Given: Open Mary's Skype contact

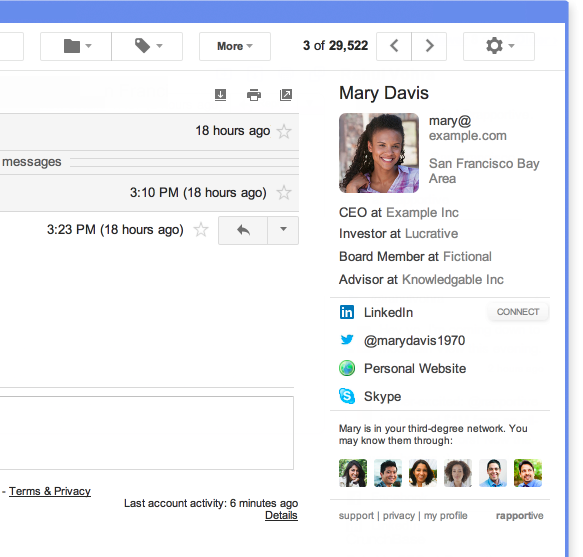Looking at the screenshot, I should point(382,396).
